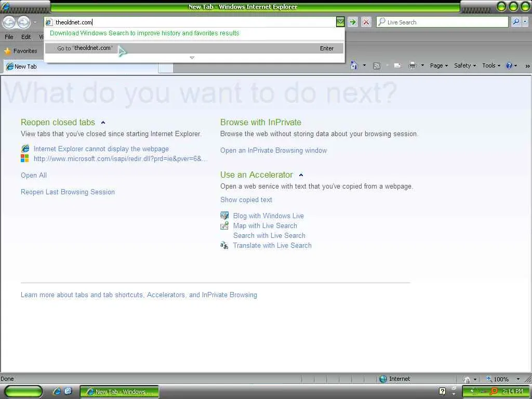Click the Open All link
This screenshot has height=399, width=532.
coord(34,176)
